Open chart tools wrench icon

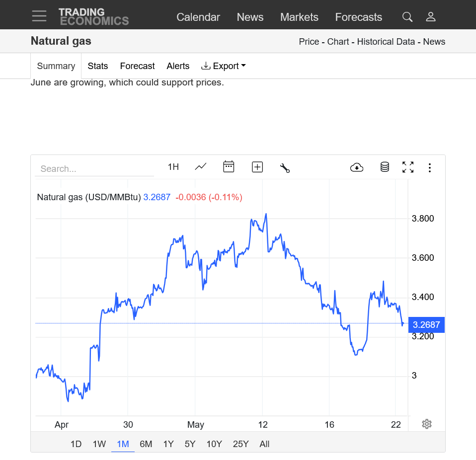[x=285, y=168]
